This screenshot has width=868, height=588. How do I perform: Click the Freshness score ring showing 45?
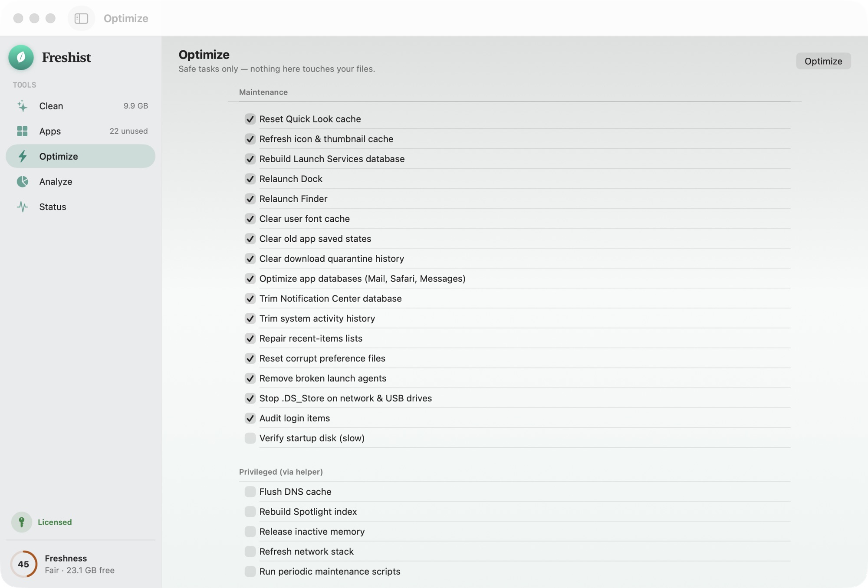23,564
